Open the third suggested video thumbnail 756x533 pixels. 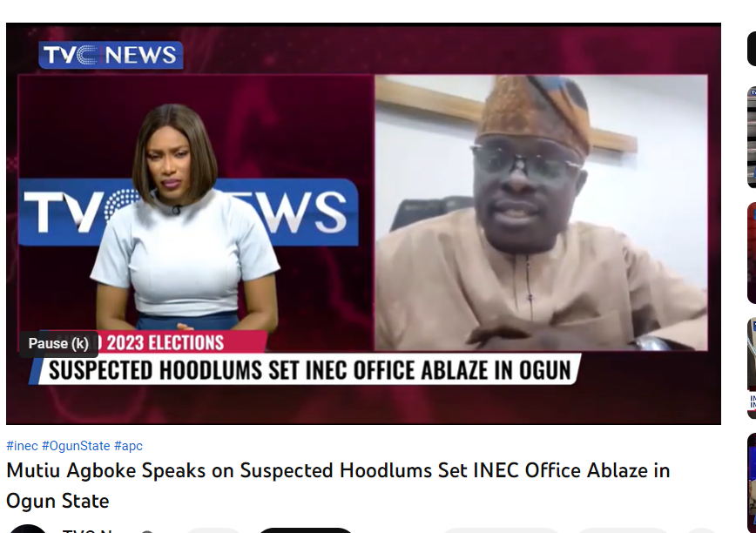(x=752, y=368)
